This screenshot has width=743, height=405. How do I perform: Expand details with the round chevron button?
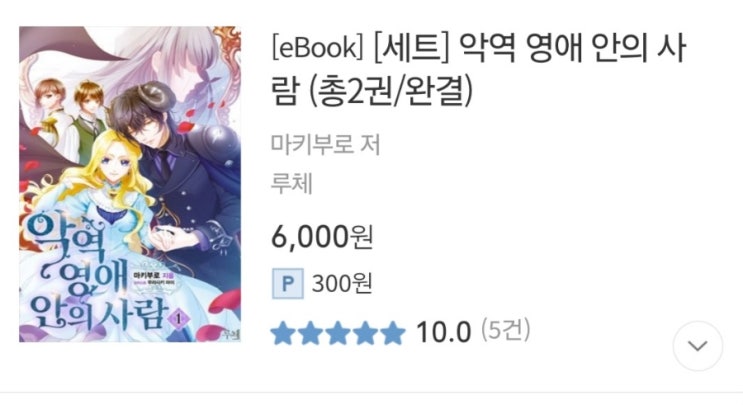point(698,346)
